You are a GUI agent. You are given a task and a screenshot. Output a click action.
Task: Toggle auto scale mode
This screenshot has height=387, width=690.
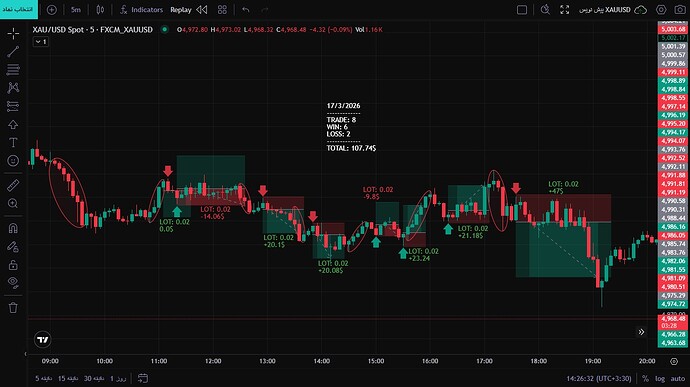click(x=678, y=379)
